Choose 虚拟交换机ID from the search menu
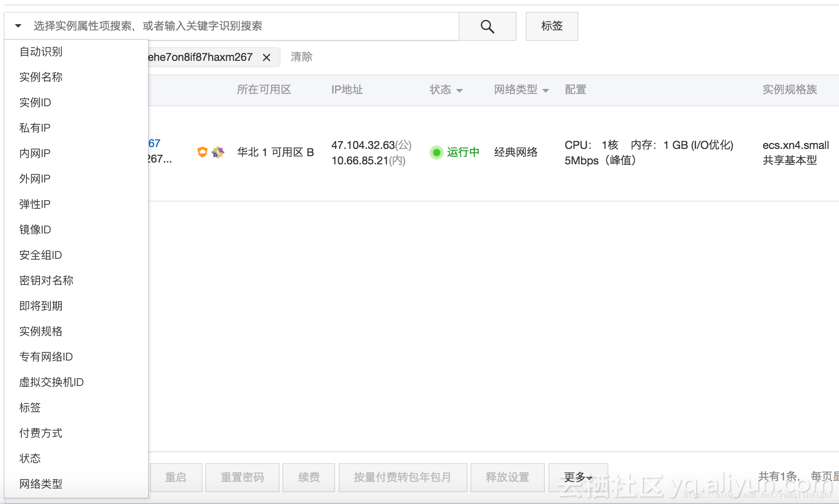Viewport: 839px width, 504px height. click(76, 382)
